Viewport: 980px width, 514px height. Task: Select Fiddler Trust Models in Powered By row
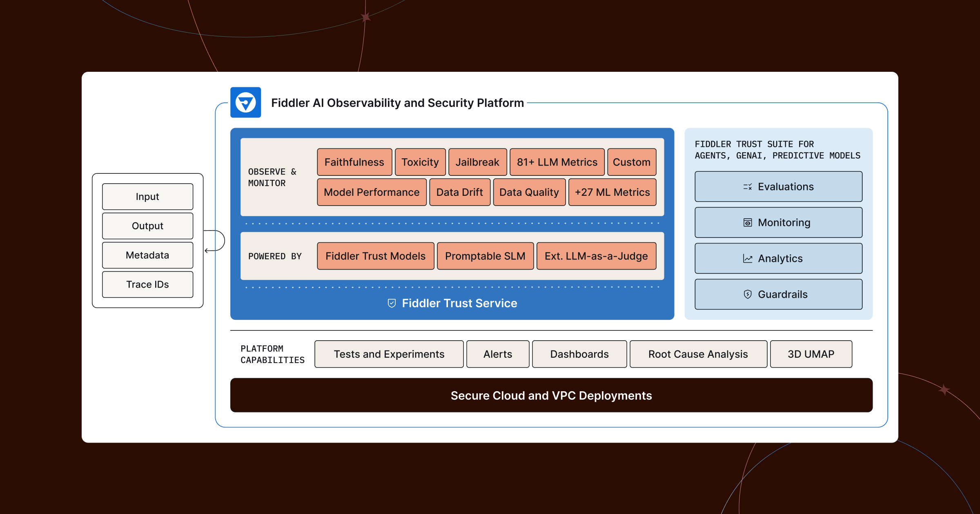click(375, 256)
